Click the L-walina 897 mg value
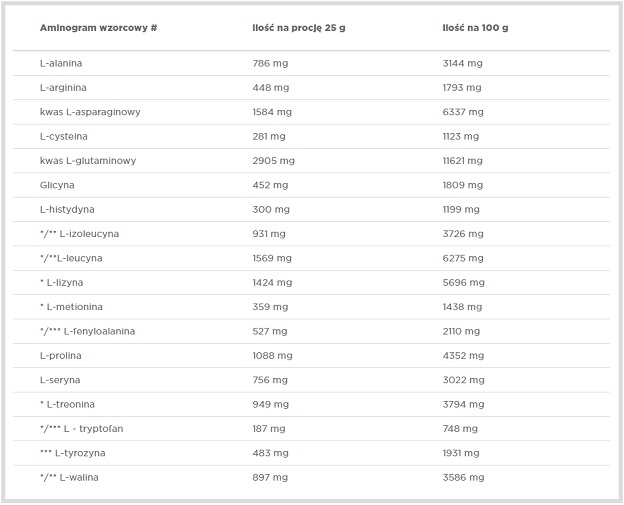Viewport: 624px width, 505px height. click(x=270, y=478)
